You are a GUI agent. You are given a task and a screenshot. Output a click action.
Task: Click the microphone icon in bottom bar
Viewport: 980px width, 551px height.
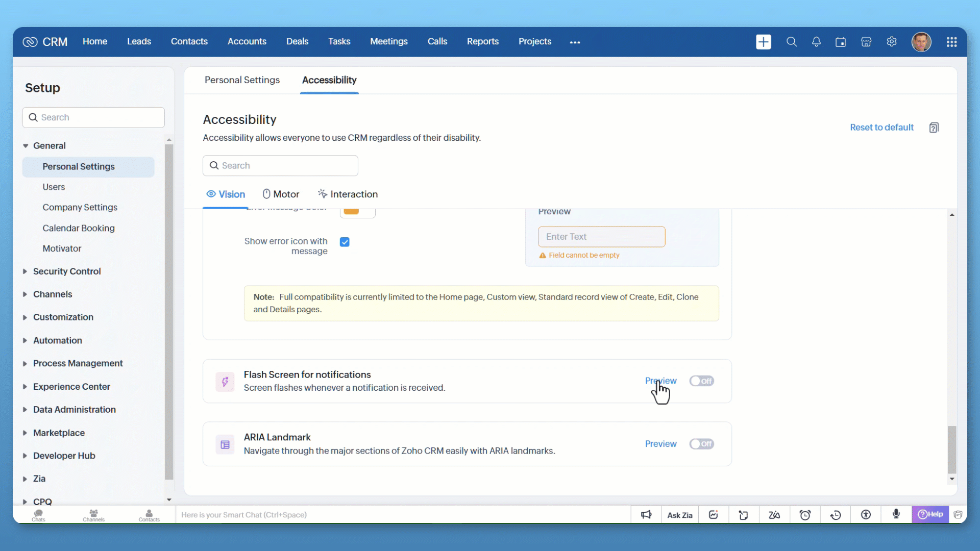click(896, 514)
